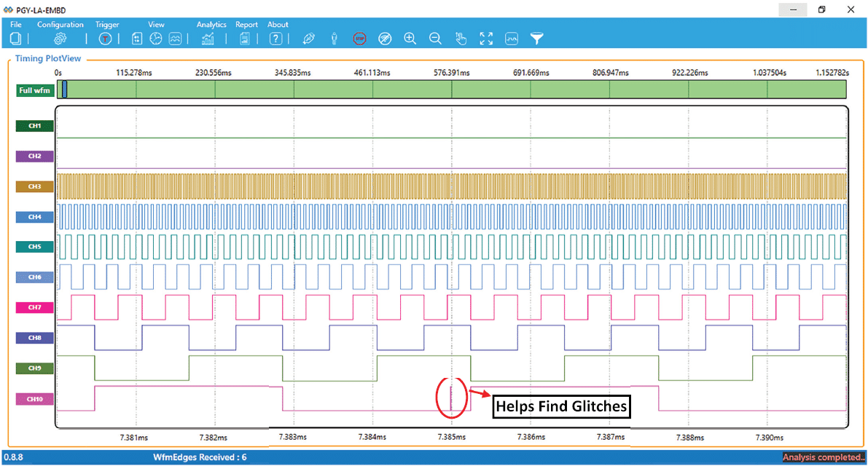This screenshot has width=868, height=466.
Task: Select the CH3 channel label
Action: click(x=35, y=187)
